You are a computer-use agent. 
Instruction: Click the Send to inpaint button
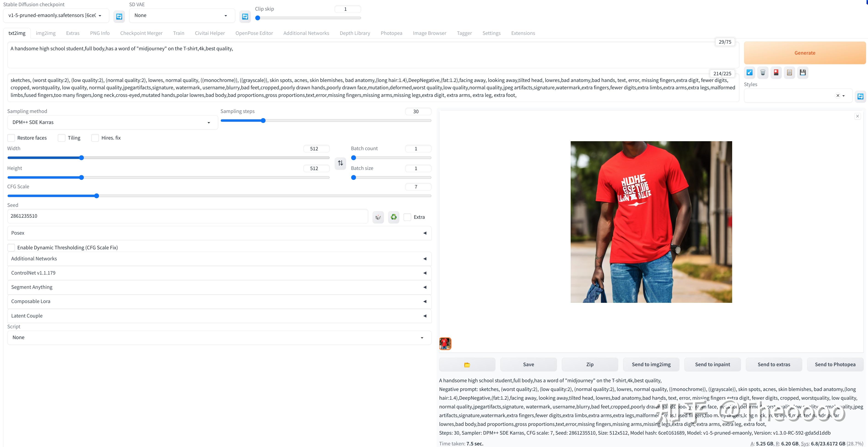tap(712, 364)
